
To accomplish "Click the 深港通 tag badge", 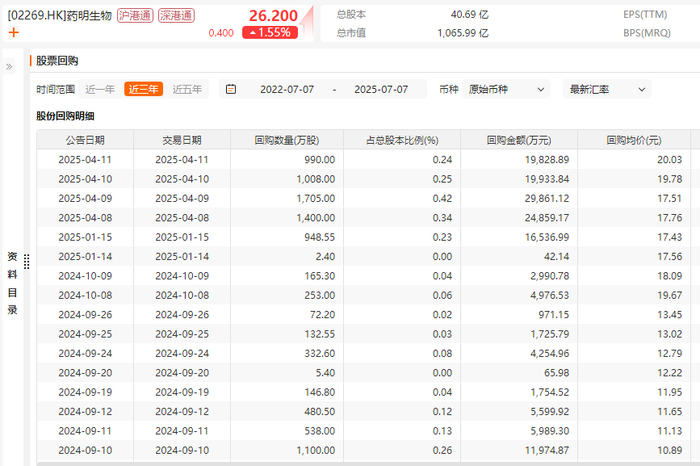I will click(176, 16).
